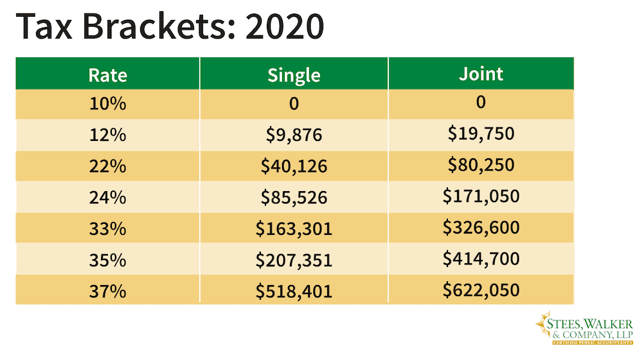Viewport: 644px width, 352px height.
Task: Select the $85,526 single bracket value
Action: pos(294,198)
